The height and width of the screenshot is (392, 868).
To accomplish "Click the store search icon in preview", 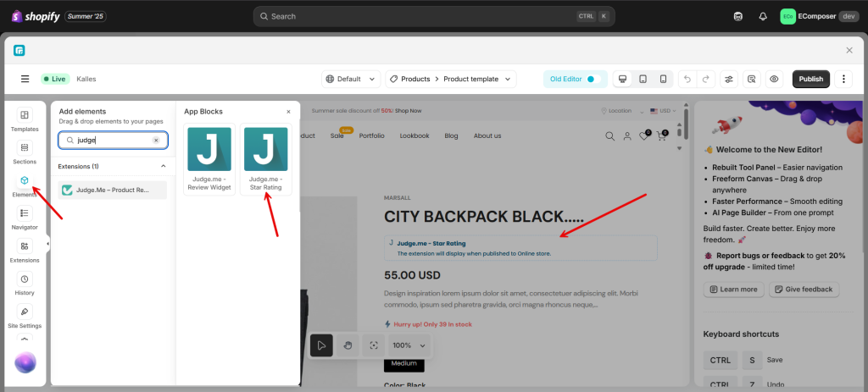I will point(609,136).
